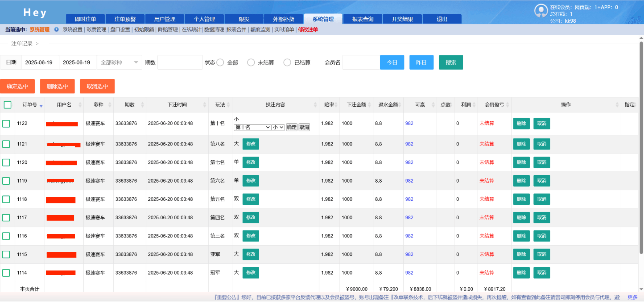Screen dimensions: 644x302
Task: Click the green 搜索 search button
Action: coord(451,62)
